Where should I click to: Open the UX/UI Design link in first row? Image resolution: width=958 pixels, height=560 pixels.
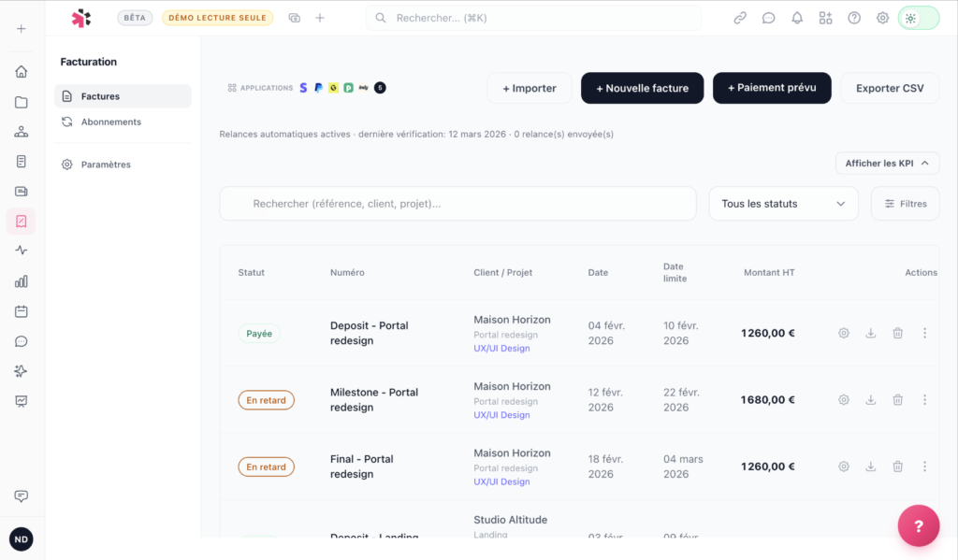pos(501,349)
